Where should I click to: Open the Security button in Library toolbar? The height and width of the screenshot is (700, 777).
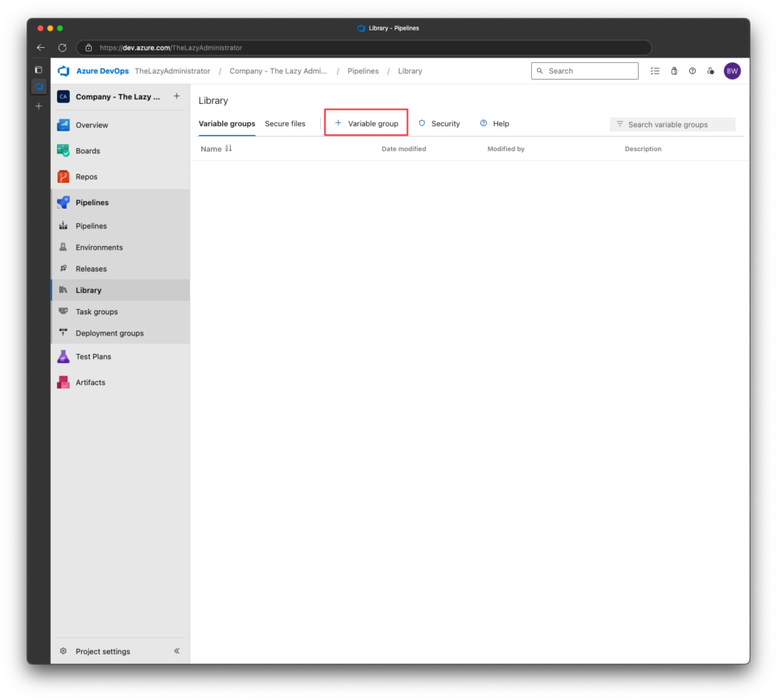pos(439,124)
